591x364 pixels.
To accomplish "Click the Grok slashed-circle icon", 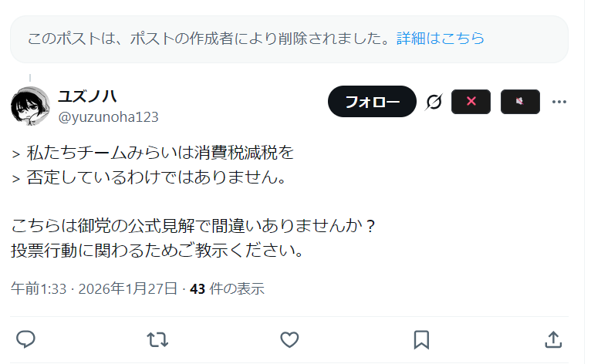I will click(434, 102).
